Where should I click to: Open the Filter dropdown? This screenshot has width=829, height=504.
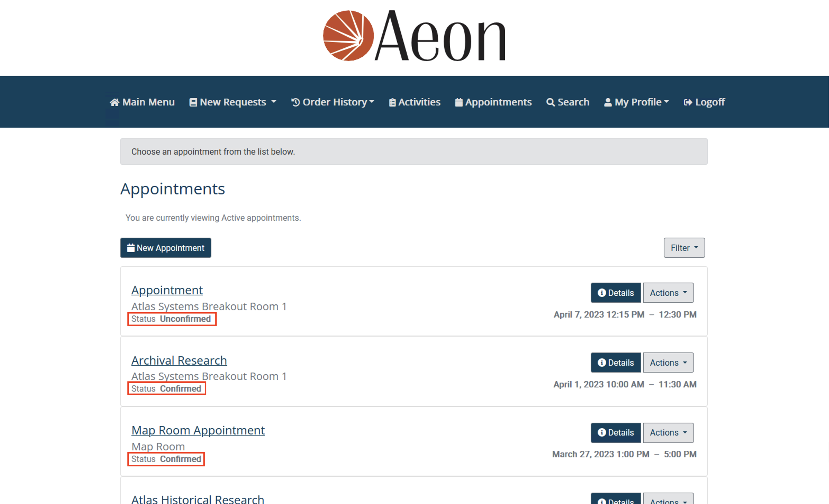coord(684,248)
